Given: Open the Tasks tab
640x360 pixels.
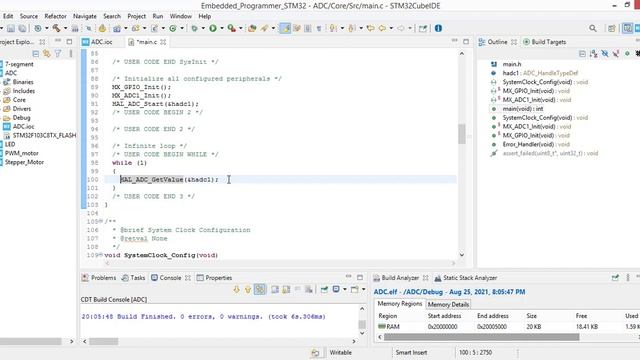Looking at the screenshot, I should [133, 278].
